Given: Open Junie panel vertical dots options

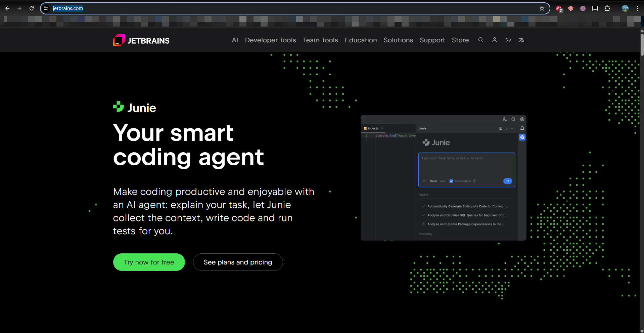Looking at the screenshot, I should click(506, 128).
